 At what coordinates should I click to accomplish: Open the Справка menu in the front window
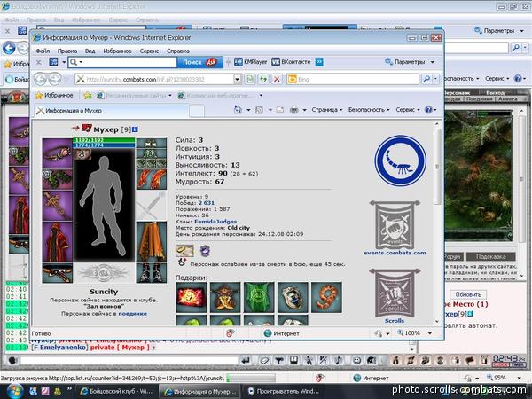[178, 51]
